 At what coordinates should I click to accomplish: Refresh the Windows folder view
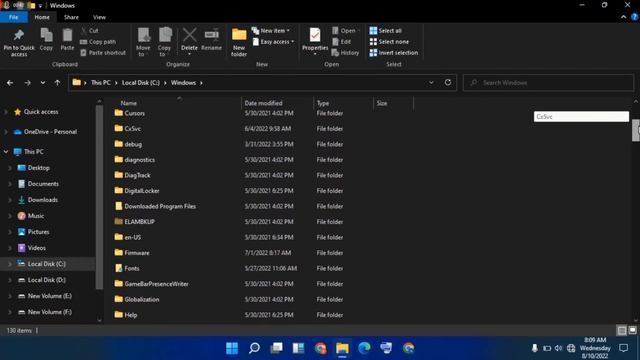(x=448, y=82)
